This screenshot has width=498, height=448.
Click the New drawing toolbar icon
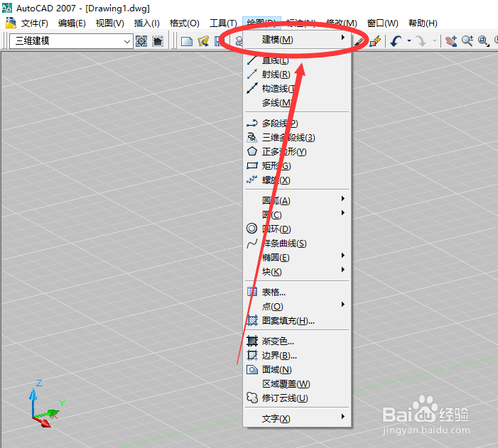tap(186, 41)
